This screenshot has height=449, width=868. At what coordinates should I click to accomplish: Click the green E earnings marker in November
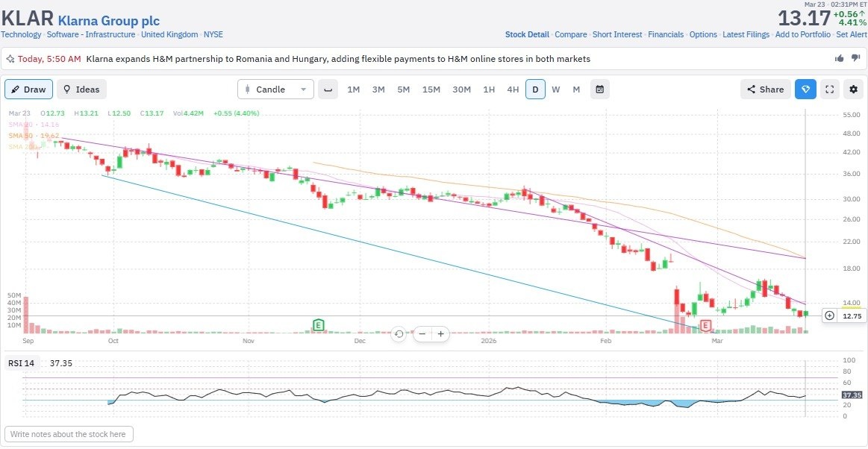point(318,325)
